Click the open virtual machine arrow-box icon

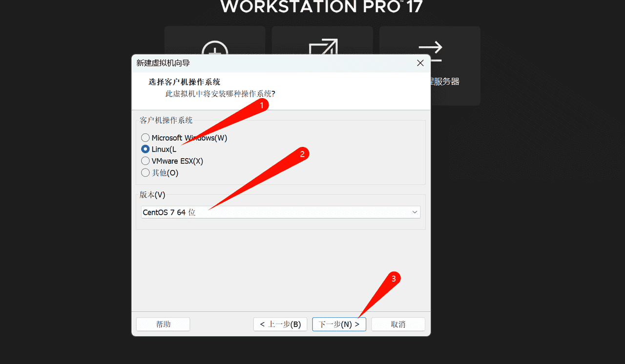click(323, 47)
